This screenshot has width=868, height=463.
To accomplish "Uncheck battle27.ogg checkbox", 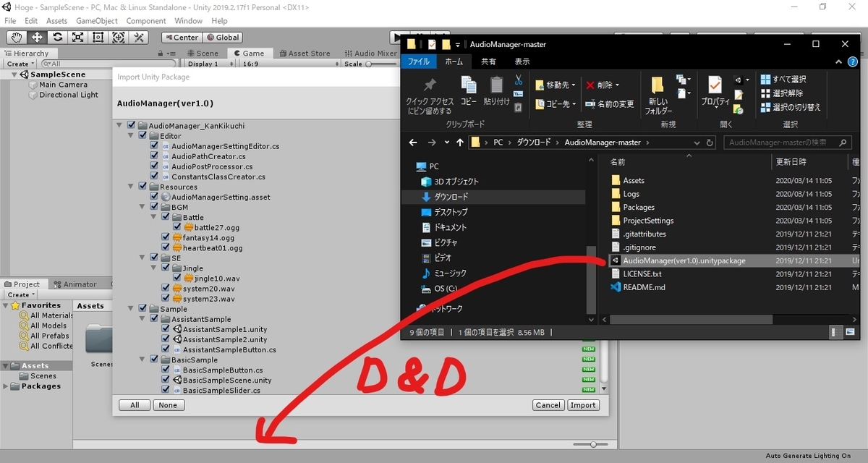I will click(x=177, y=227).
